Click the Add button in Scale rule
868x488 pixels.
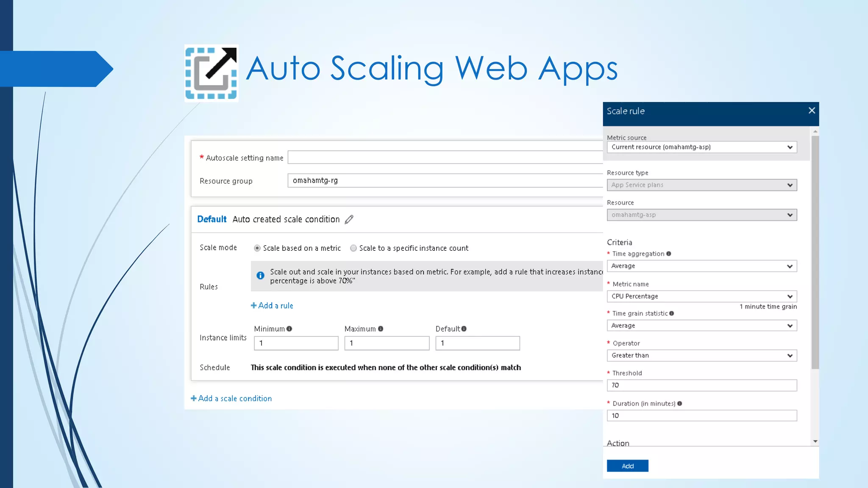point(627,466)
